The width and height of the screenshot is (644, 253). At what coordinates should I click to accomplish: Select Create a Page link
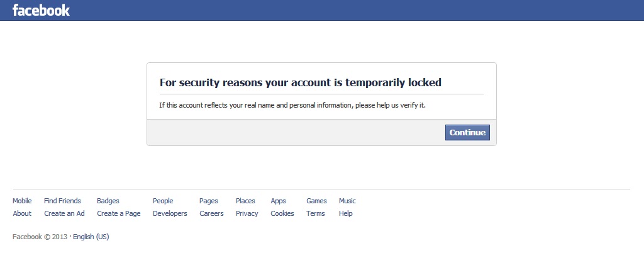point(119,213)
